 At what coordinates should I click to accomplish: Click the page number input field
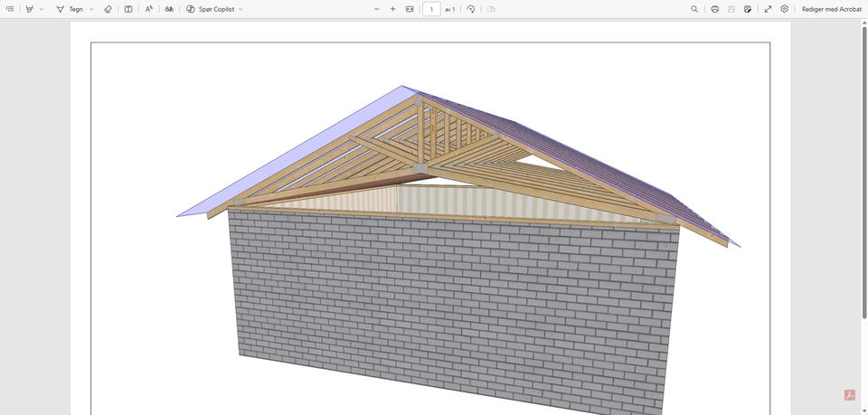tap(431, 9)
